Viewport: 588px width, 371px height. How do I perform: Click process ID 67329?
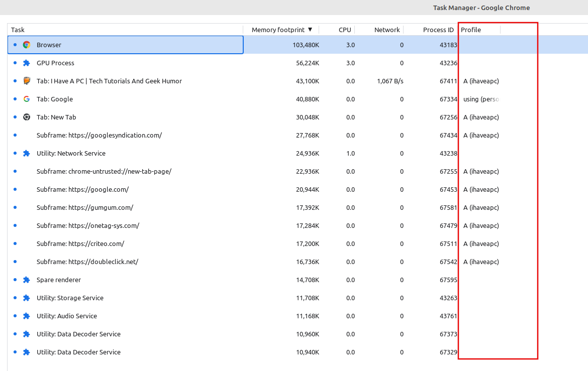click(448, 352)
